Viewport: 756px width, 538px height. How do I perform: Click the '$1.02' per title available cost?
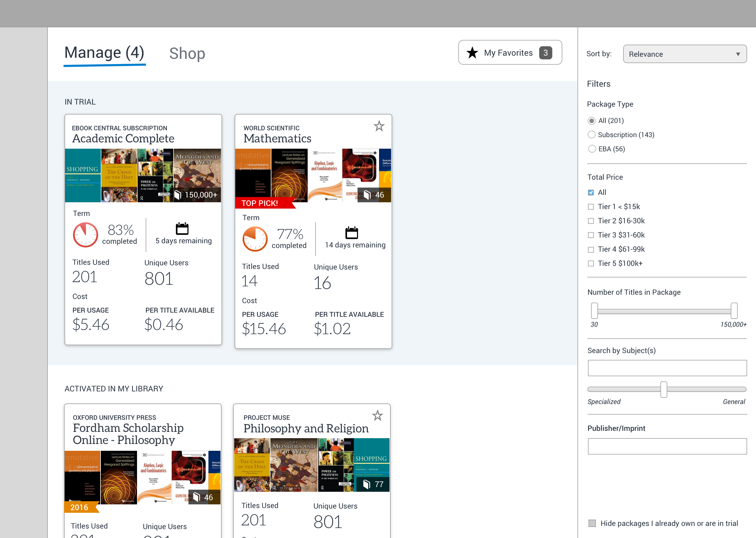pyautogui.click(x=332, y=329)
